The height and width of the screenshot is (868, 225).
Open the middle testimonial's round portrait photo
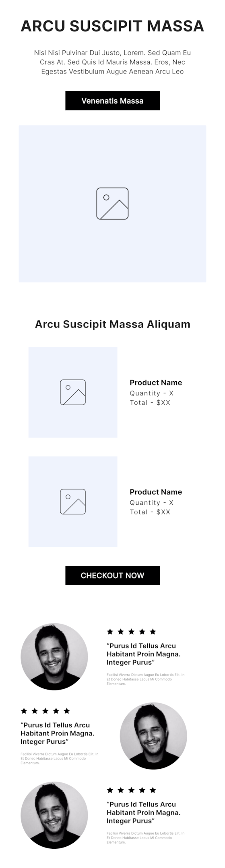(x=153, y=736)
